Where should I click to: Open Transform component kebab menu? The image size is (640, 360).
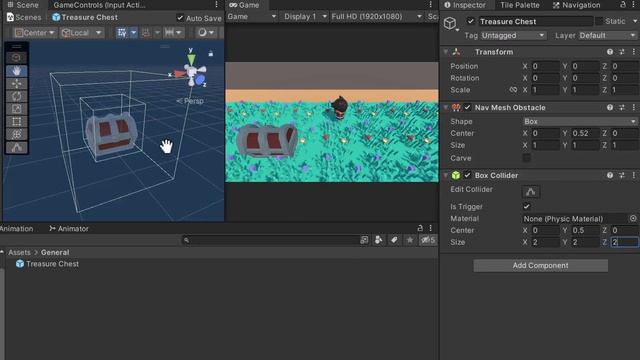633,52
